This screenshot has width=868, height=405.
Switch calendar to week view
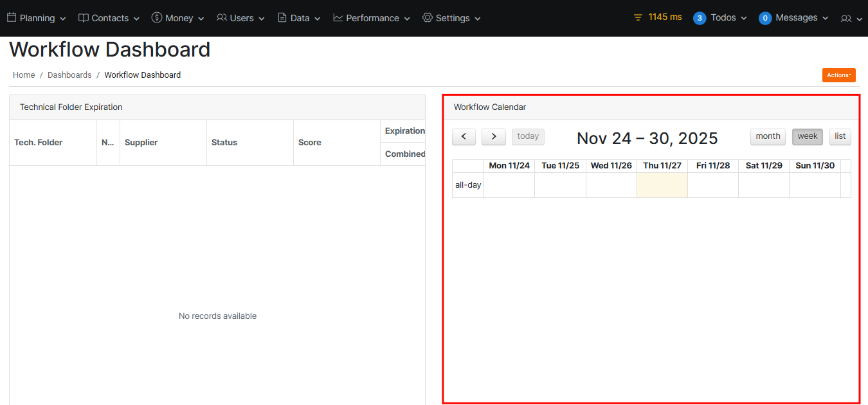click(x=807, y=136)
